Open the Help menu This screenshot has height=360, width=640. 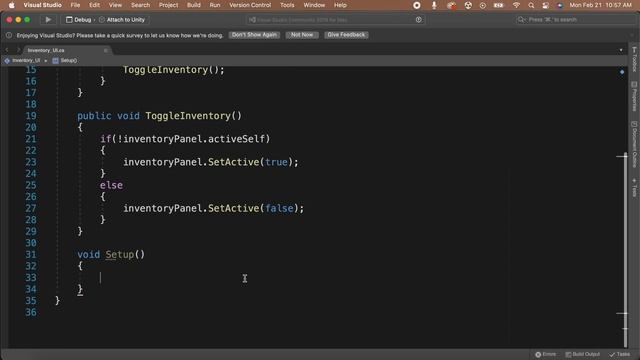pyautogui.click(x=340, y=5)
